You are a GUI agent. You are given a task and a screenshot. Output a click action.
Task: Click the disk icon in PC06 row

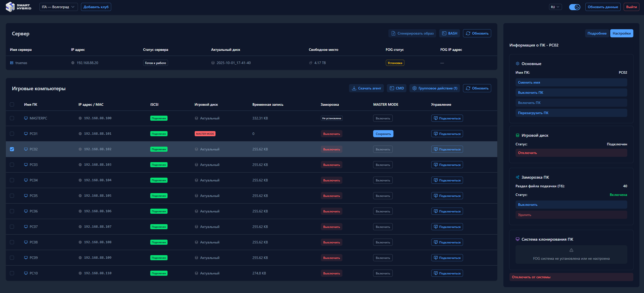tap(196, 211)
